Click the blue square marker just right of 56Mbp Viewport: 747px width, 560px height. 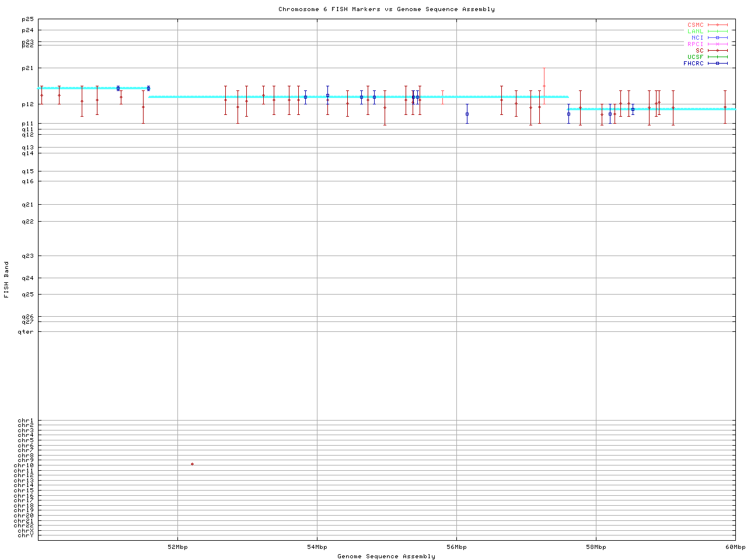(467, 114)
